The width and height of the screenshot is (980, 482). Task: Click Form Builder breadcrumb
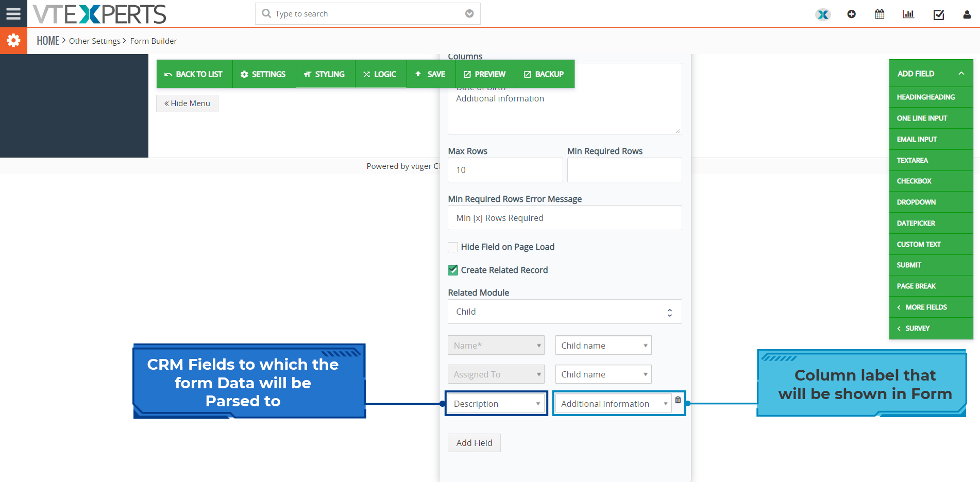tap(154, 41)
